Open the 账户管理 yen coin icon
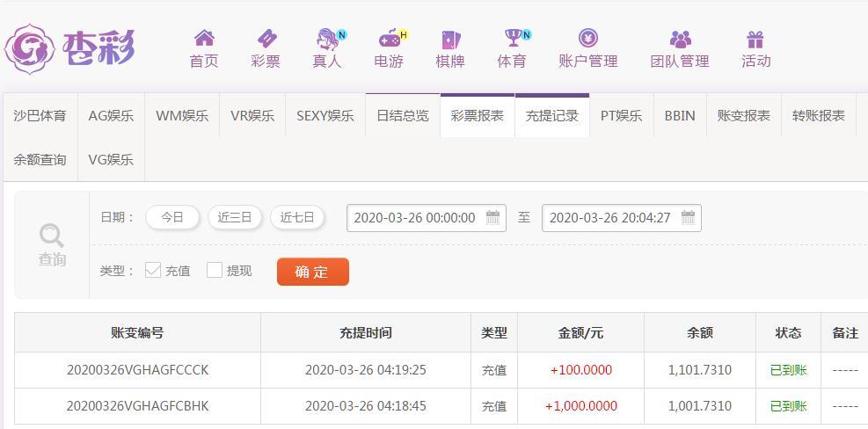This screenshot has width=868, height=429. 587,38
